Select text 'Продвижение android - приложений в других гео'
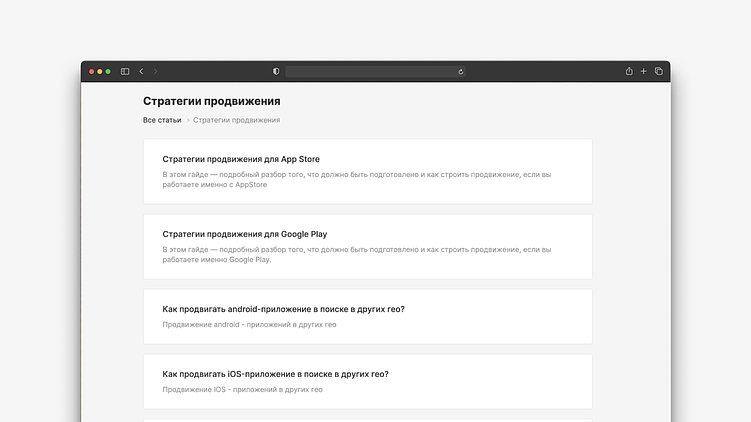The image size is (751, 422). (249, 324)
